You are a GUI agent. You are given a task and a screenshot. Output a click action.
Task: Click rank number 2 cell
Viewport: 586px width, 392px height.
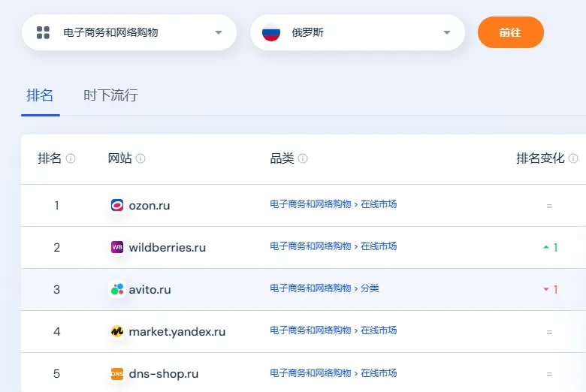point(57,247)
